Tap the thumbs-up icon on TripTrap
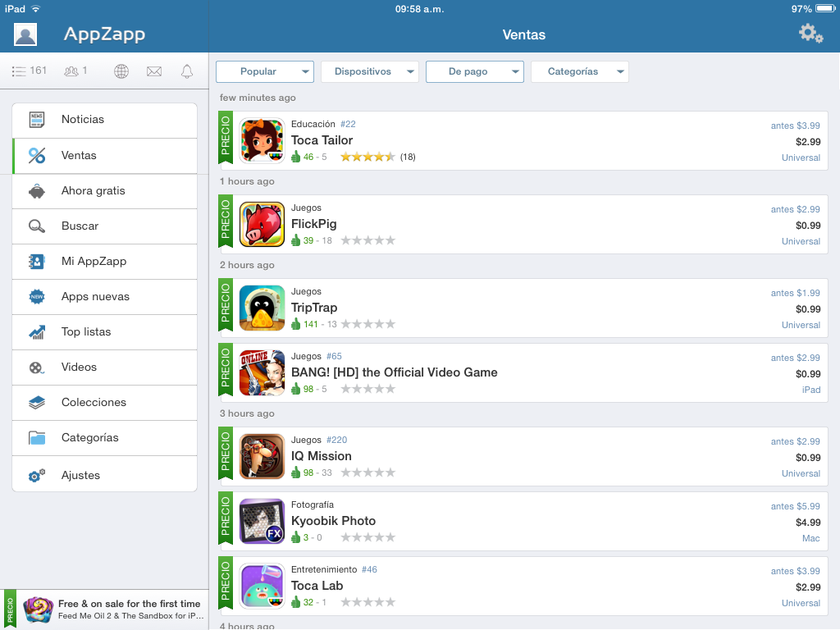The width and height of the screenshot is (840, 630). pyautogui.click(x=296, y=324)
